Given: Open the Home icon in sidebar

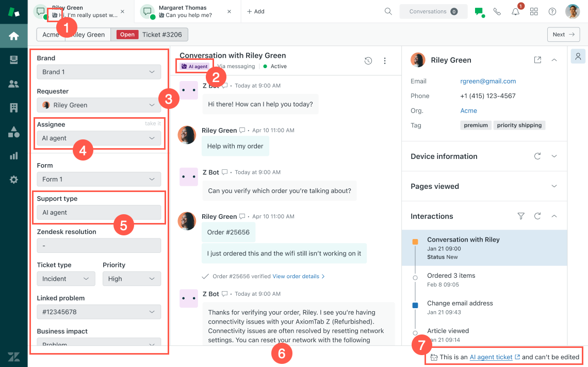Looking at the screenshot, I should tap(13, 36).
